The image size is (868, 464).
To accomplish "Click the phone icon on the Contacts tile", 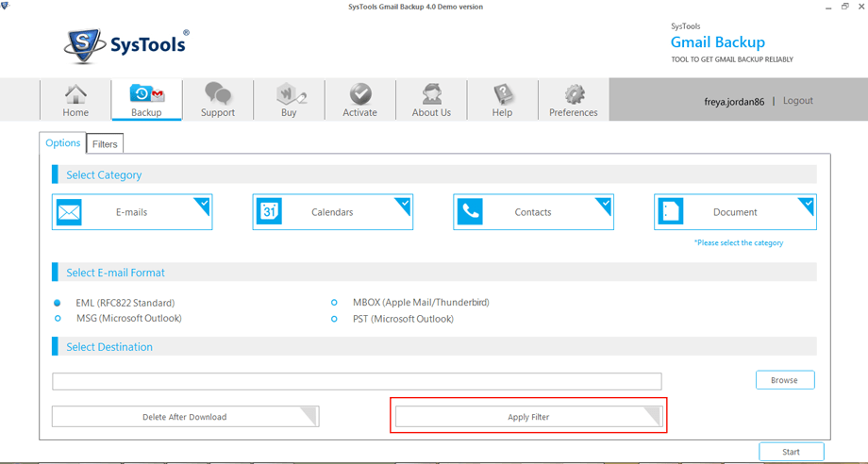I will [470, 212].
